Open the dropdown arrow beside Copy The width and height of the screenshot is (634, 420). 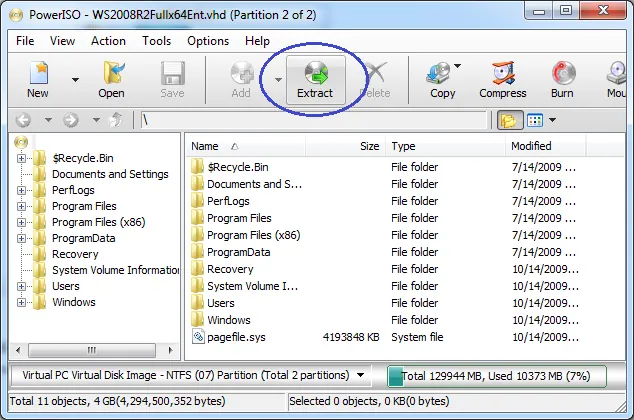(x=457, y=65)
